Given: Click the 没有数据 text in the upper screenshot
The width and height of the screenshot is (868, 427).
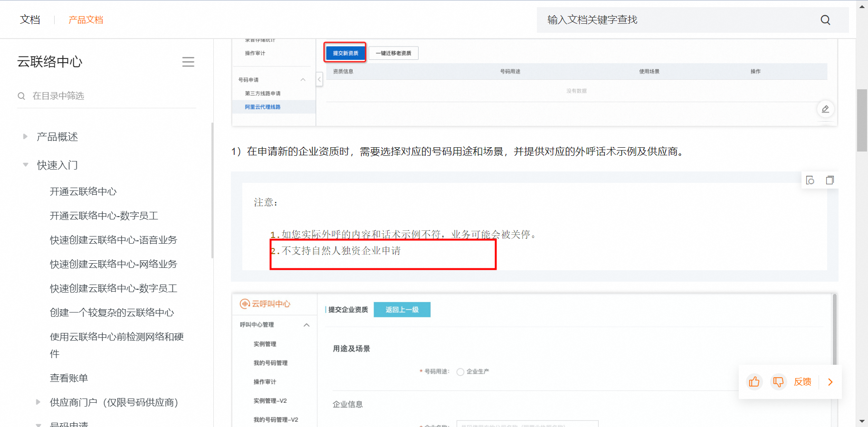Looking at the screenshot, I should (x=576, y=91).
